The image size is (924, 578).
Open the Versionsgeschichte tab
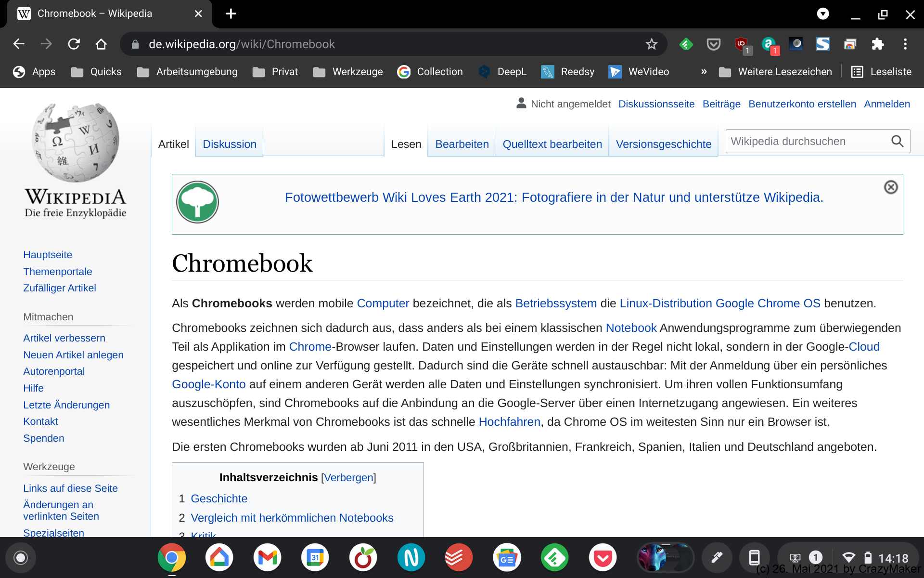[664, 144]
